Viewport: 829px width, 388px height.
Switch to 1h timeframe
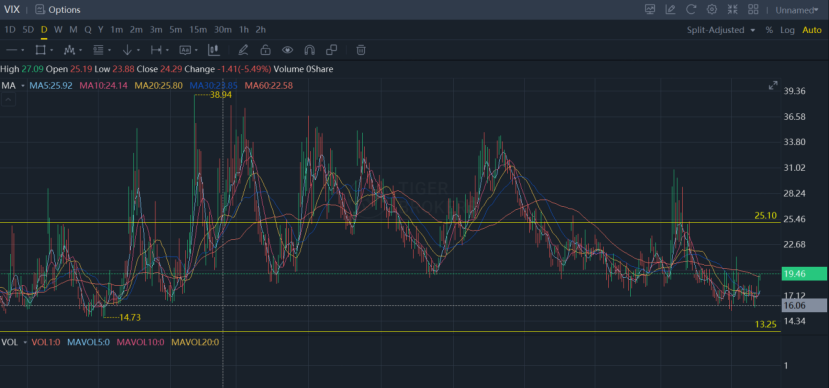pyautogui.click(x=244, y=30)
